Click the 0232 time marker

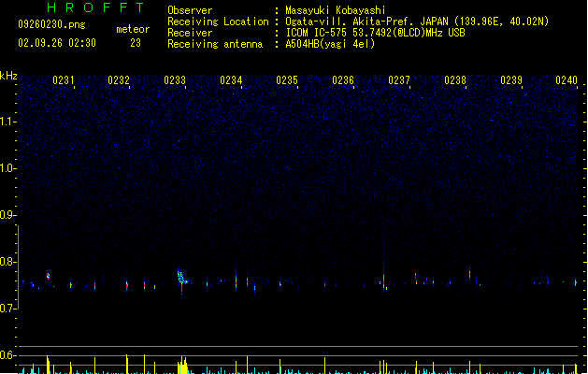119,80
